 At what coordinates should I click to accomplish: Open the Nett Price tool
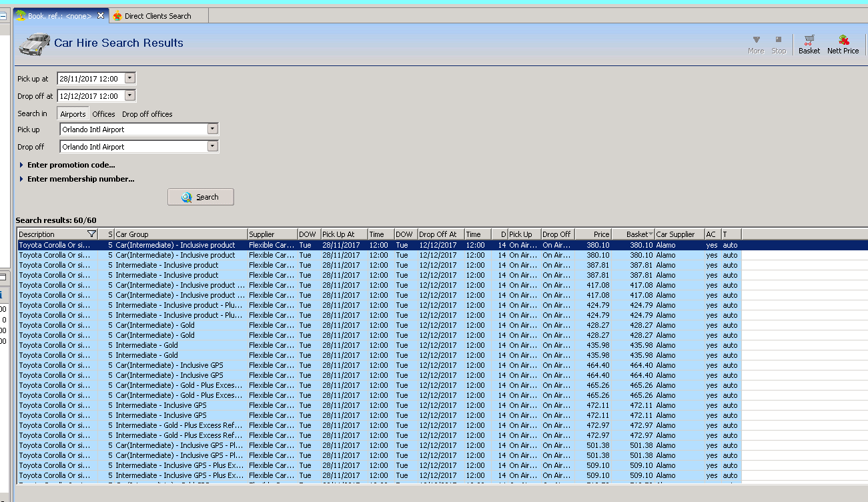point(843,45)
